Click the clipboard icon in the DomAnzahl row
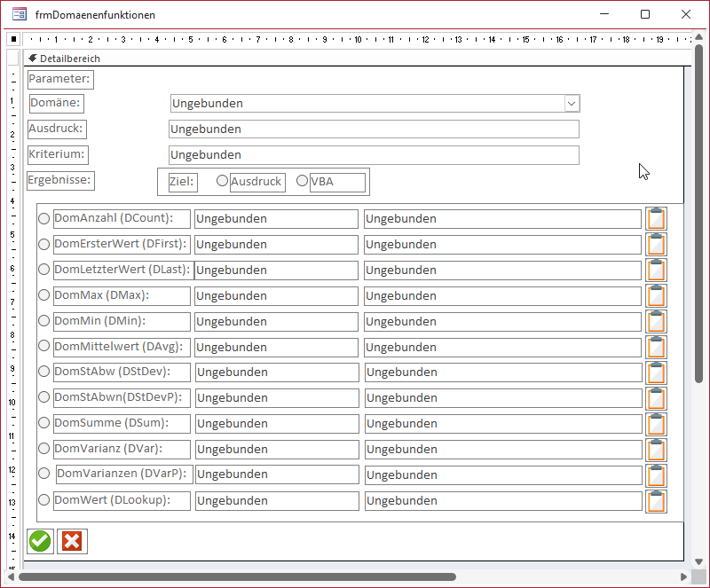 pyautogui.click(x=656, y=219)
